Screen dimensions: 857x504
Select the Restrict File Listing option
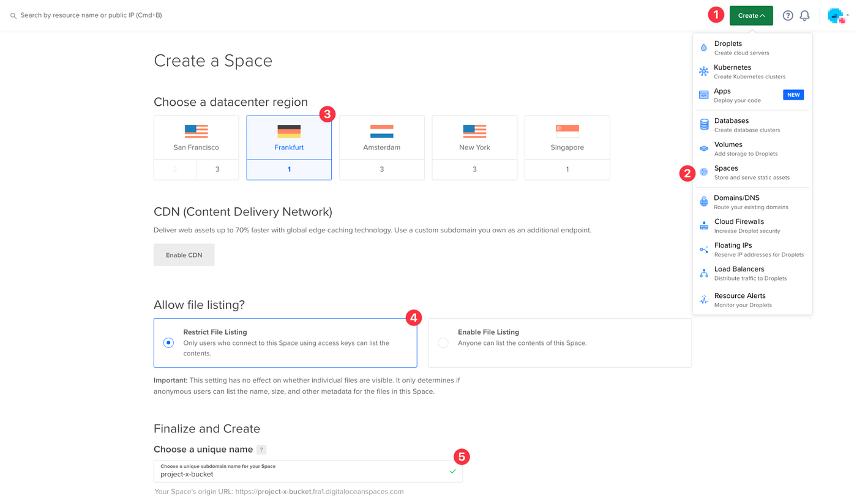pos(168,343)
